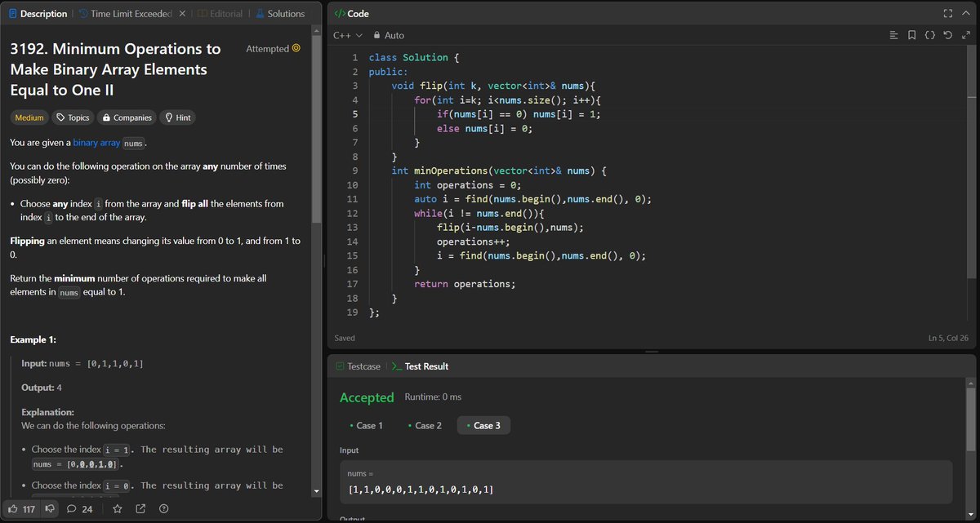Click the Example 1 heading
Image resolution: width=980 pixels, height=523 pixels.
[x=33, y=339]
